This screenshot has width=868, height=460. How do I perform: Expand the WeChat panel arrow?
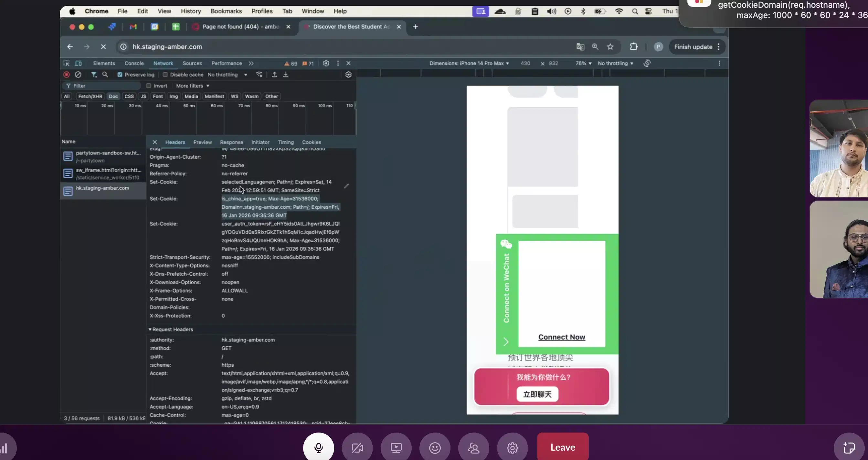click(x=506, y=342)
